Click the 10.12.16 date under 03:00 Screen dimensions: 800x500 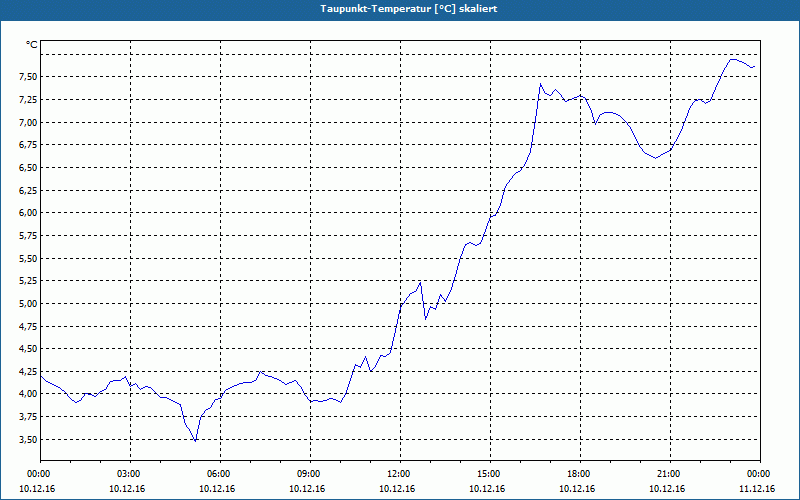(x=127, y=489)
